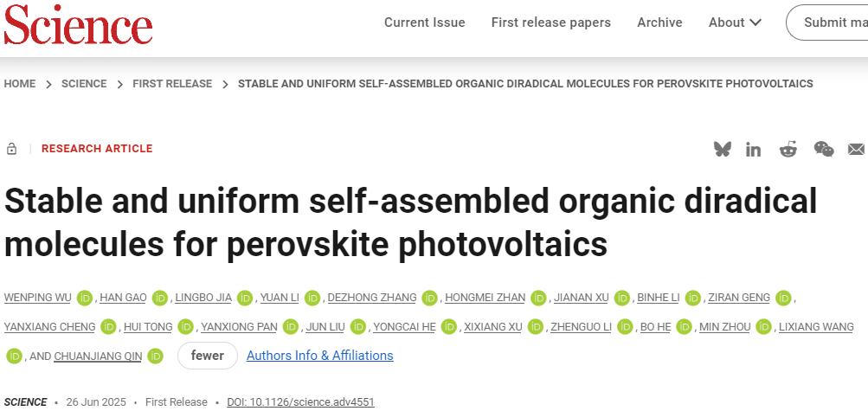The height and width of the screenshot is (411, 868).
Task: Navigate to HOME breadcrumb
Action: click(20, 84)
